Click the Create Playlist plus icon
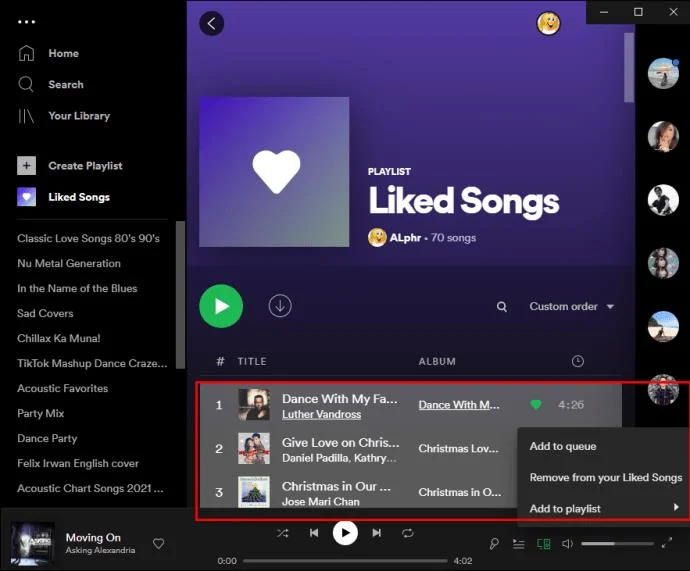Image resolution: width=690 pixels, height=571 pixels. pyautogui.click(x=26, y=166)
